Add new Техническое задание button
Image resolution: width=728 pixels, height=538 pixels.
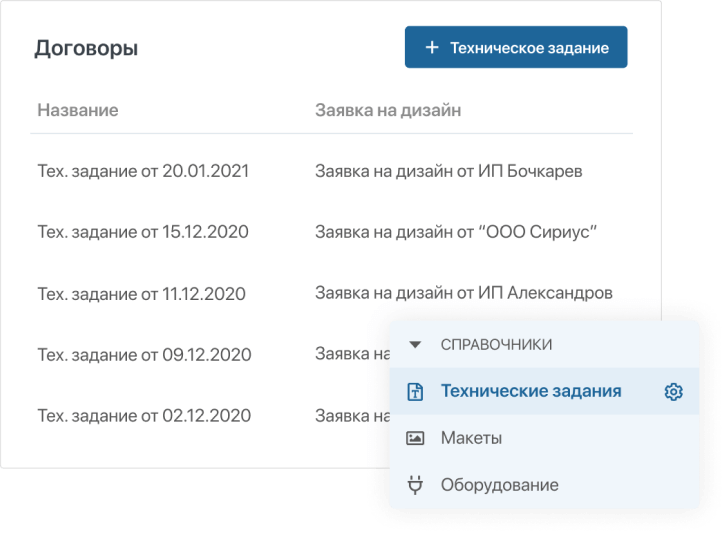point(516,47)
